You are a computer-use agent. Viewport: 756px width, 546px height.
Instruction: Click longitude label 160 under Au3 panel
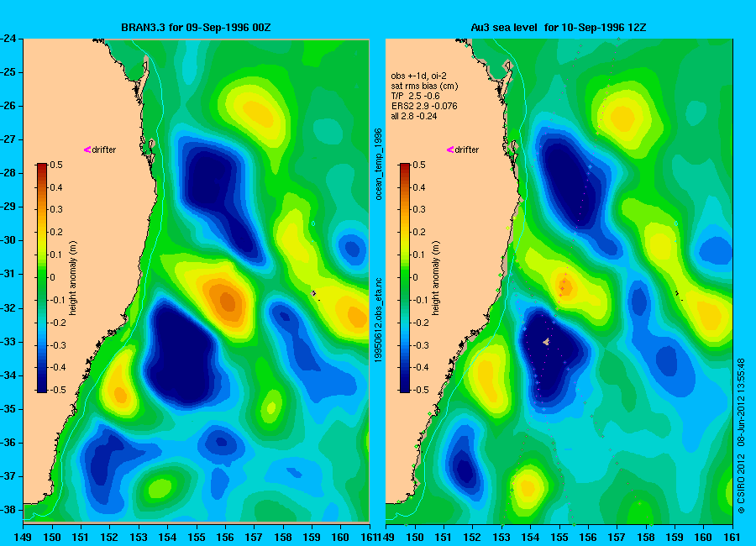click(703, 538)
